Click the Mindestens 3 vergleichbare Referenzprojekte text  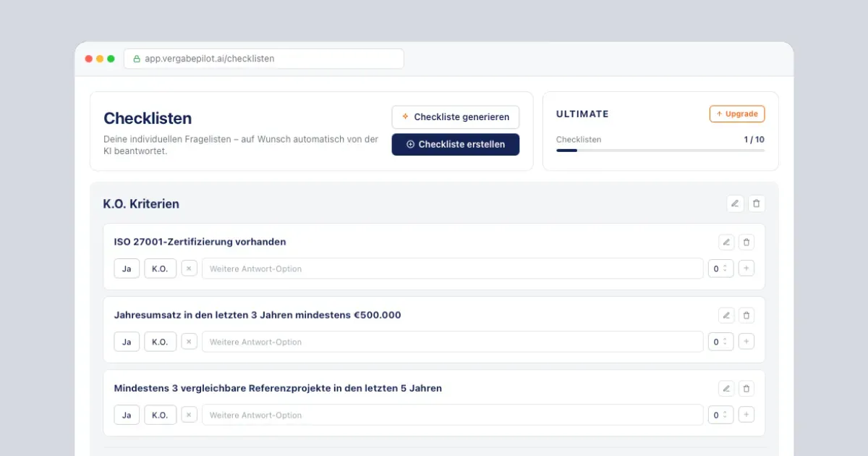278,388
